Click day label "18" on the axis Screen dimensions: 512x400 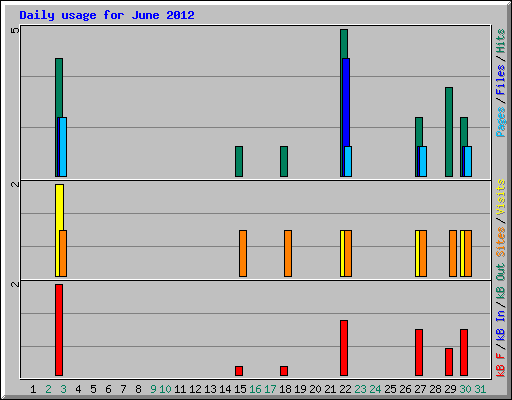click(x=285, y=389)
